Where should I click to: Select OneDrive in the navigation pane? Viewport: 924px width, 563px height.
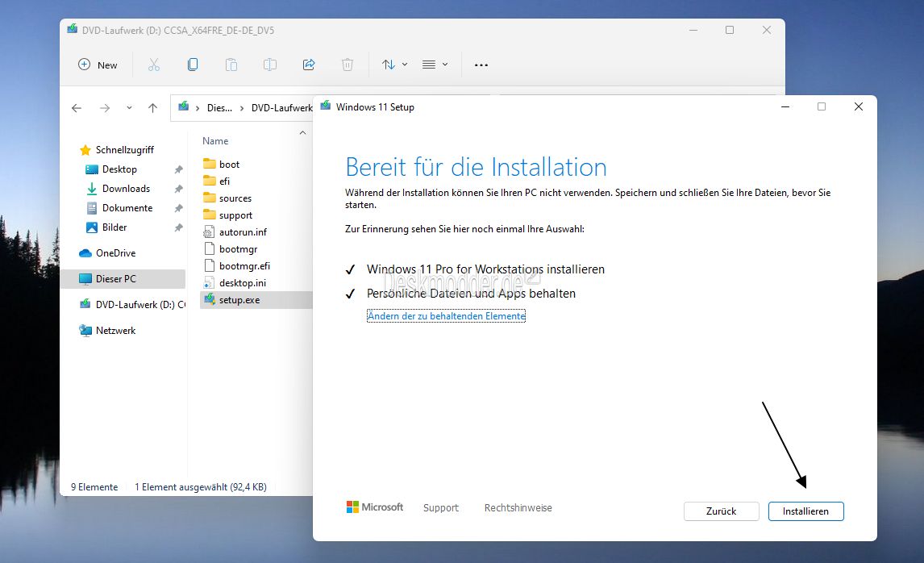115,253
